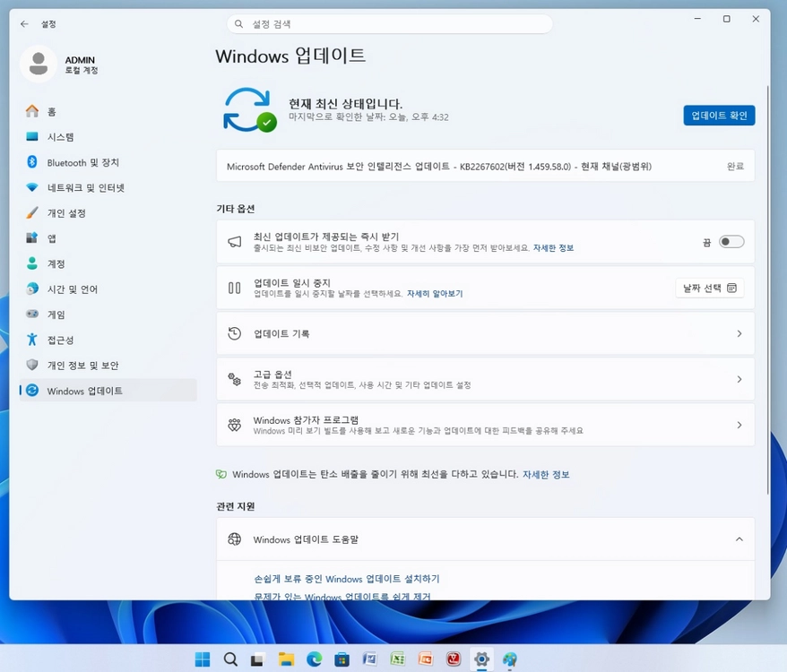Click the green leaf carbon icon
Viewport: 787px width, 672px height.
(221, 474)
